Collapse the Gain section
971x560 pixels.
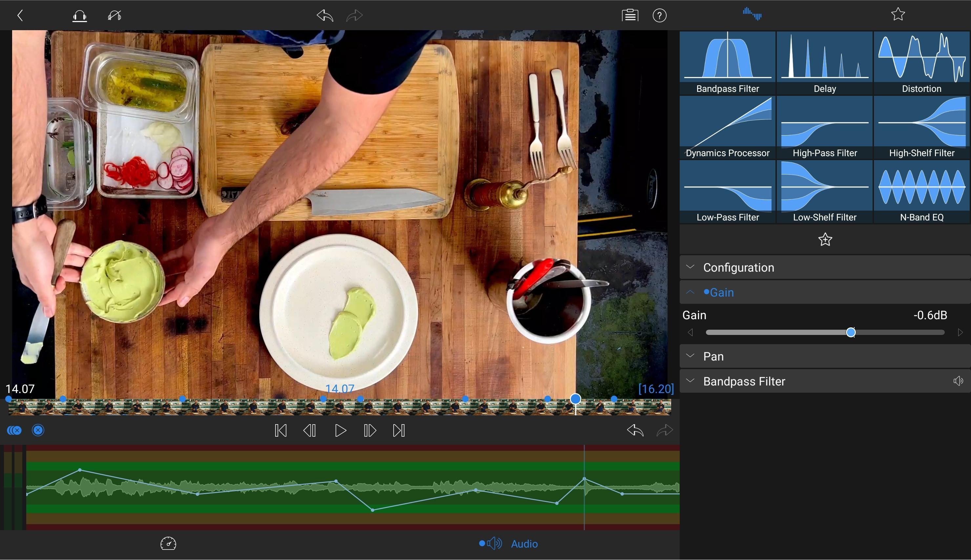[x=825, y=292]
